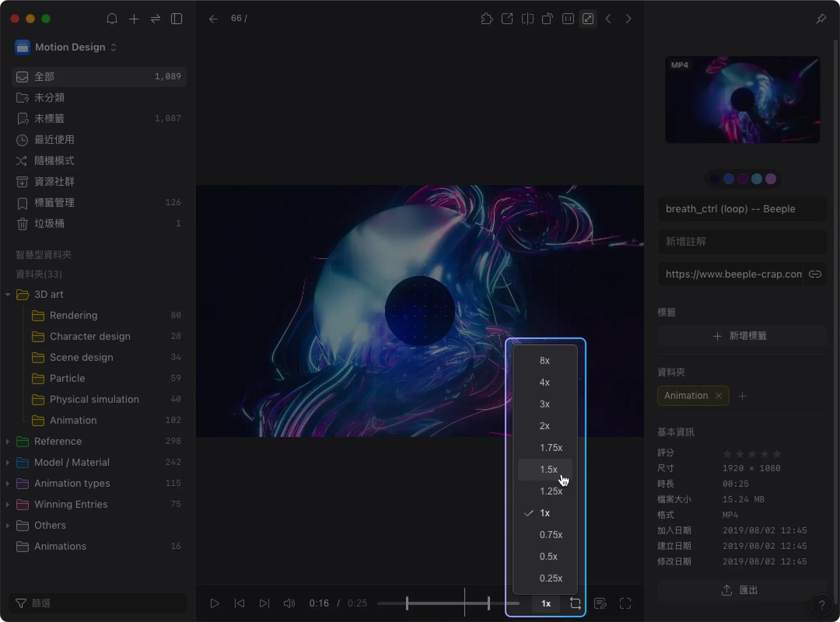This screenshot has height=622, width=840.
Task: Go to next item chevron
Action: click(x=628, y=19)
